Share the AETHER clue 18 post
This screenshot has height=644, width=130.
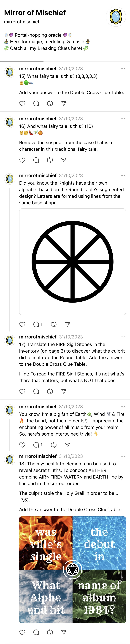pos(64,632)
